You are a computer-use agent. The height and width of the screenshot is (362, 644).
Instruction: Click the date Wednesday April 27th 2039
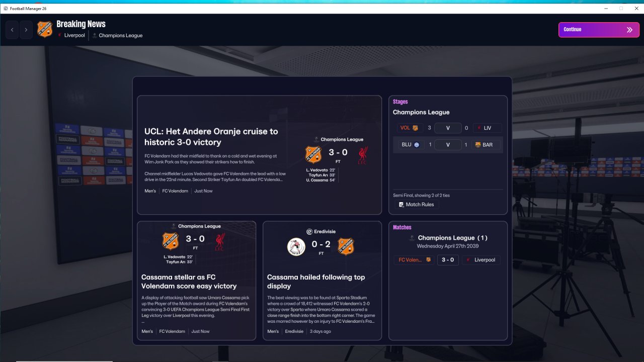(x=448, y=246)
